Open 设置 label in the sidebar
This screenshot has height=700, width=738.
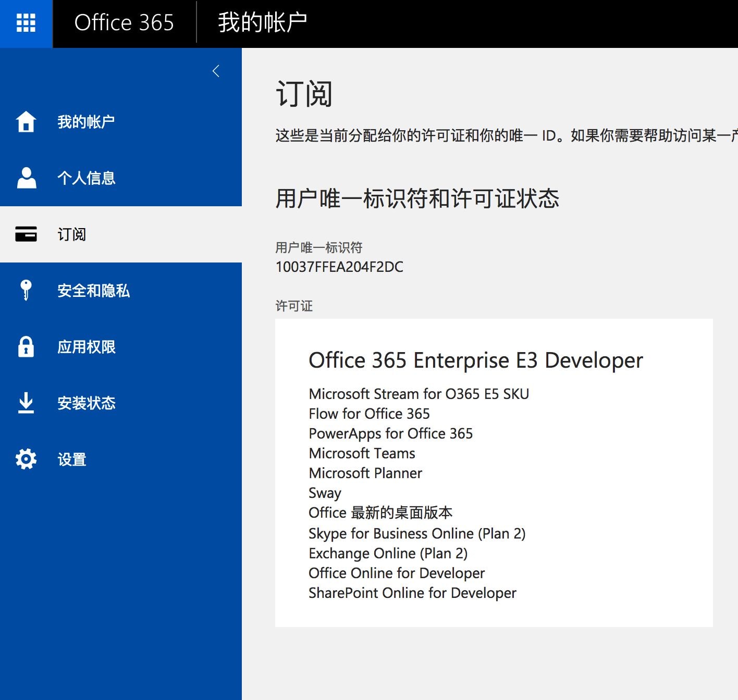[72, 459]
